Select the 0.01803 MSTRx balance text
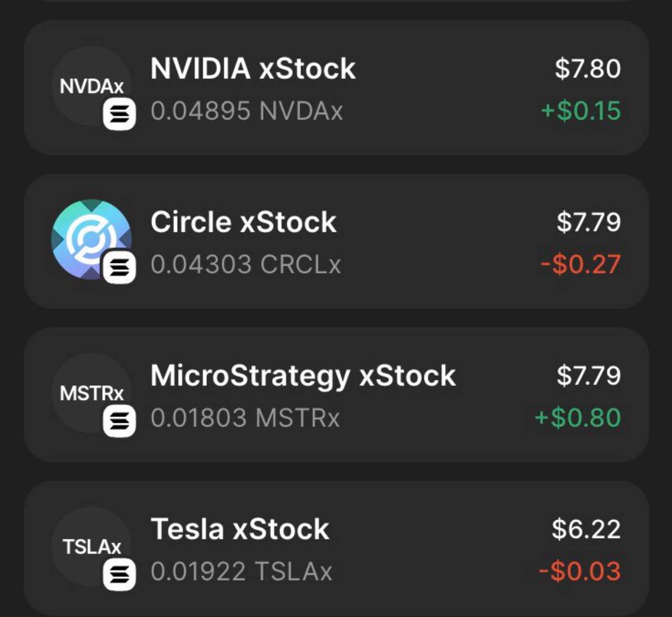Image resolution: width=672 pixels, height=617 pixels. [245, 418]
